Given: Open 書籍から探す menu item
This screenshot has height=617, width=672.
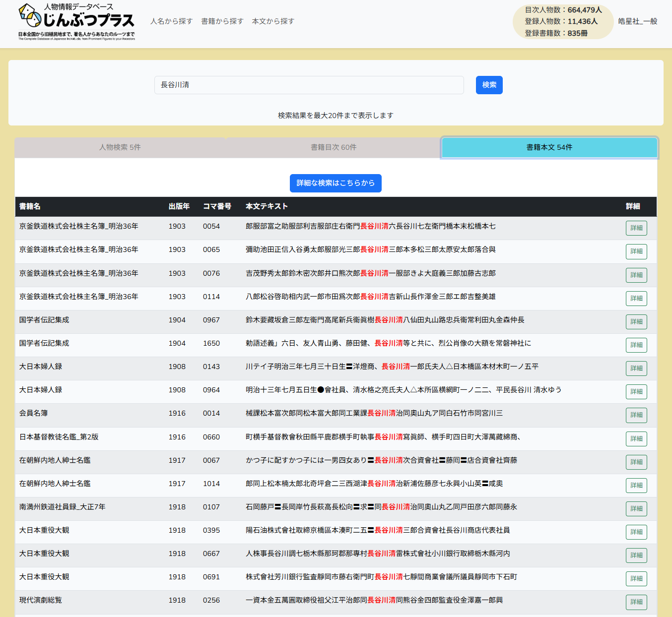Looking at the screenshot, I should (x=222, y=21).
